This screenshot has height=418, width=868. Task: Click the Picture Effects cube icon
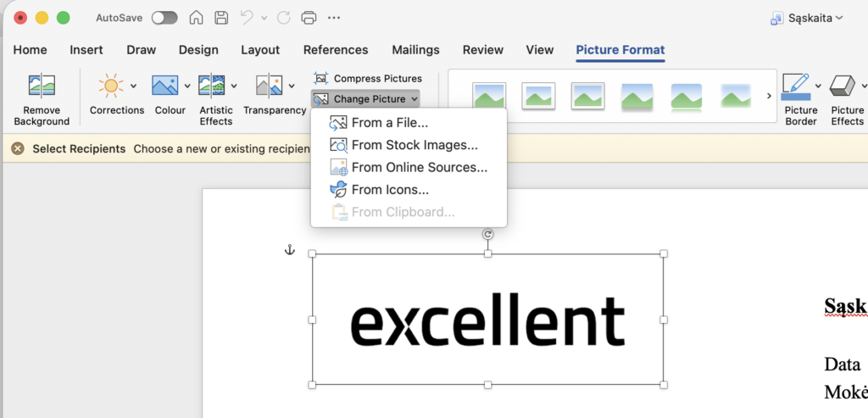click(x=842, y=86)
